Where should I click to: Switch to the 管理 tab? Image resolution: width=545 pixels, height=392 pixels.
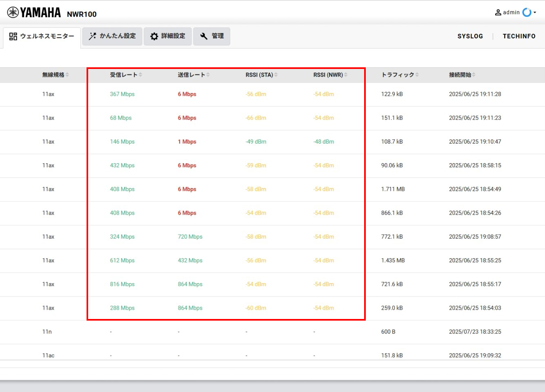(x=212, y=36)
